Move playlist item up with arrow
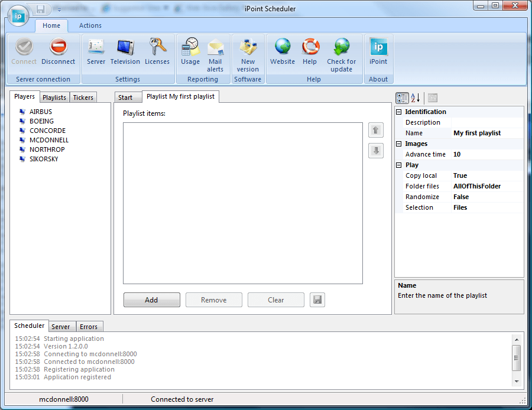The image size is (532, 410). pyautogui.click(x=376, y=130)
